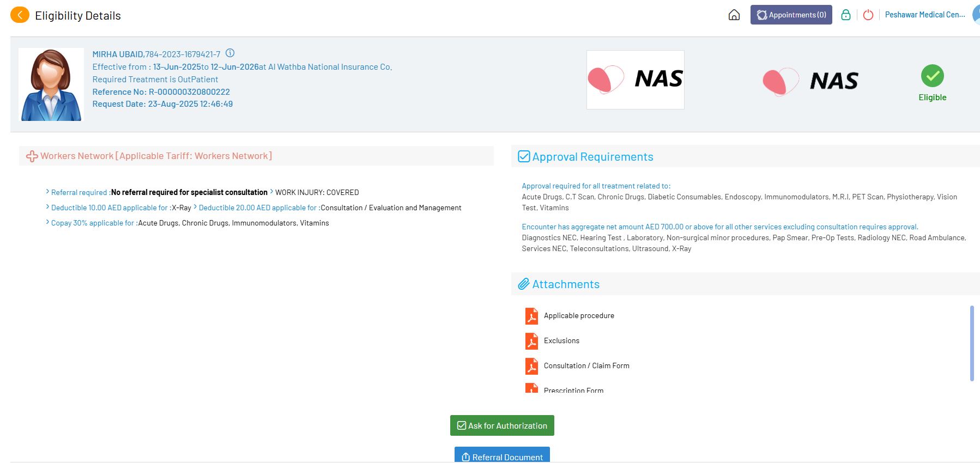Select Request Date: 23-Aug-2025 12:46:49 text
The height and width of the screenshot is (463, 980).
[162, 104]
